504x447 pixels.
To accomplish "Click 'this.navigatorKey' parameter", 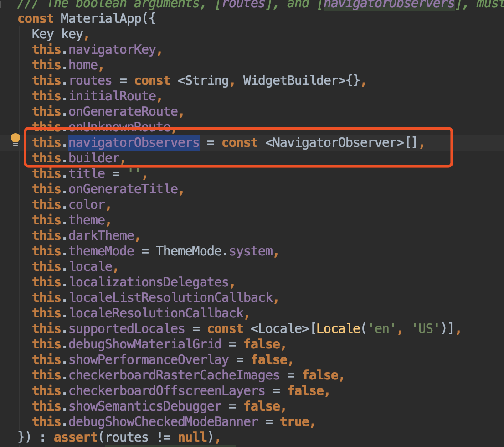I will point(97,50).
